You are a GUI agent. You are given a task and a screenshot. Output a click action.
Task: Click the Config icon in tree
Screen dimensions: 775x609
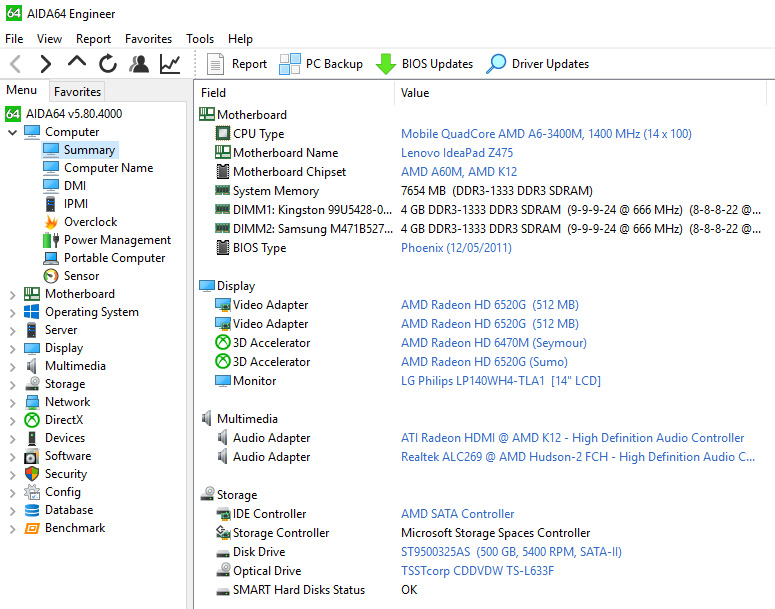(32, 492)
